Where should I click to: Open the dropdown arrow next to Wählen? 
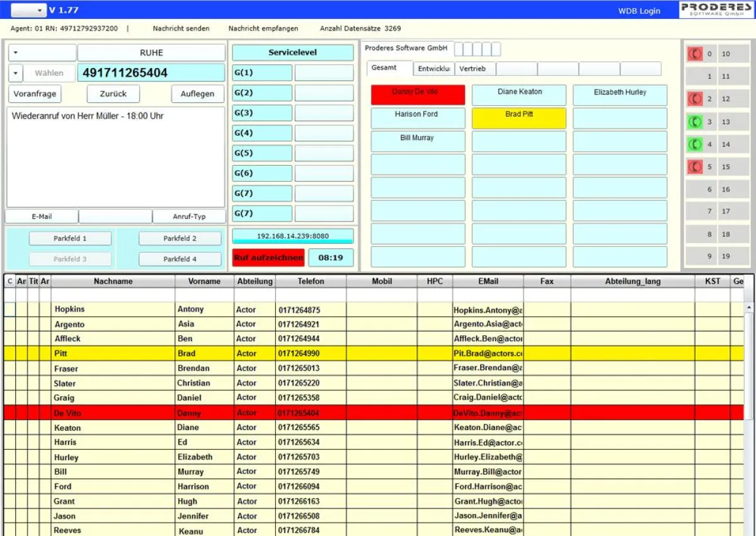click(16, 73)
